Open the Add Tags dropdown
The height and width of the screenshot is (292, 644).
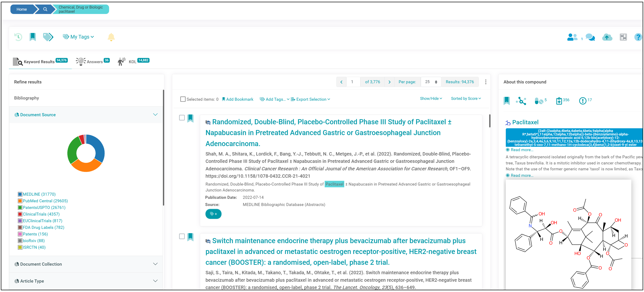tap(275, 99)
